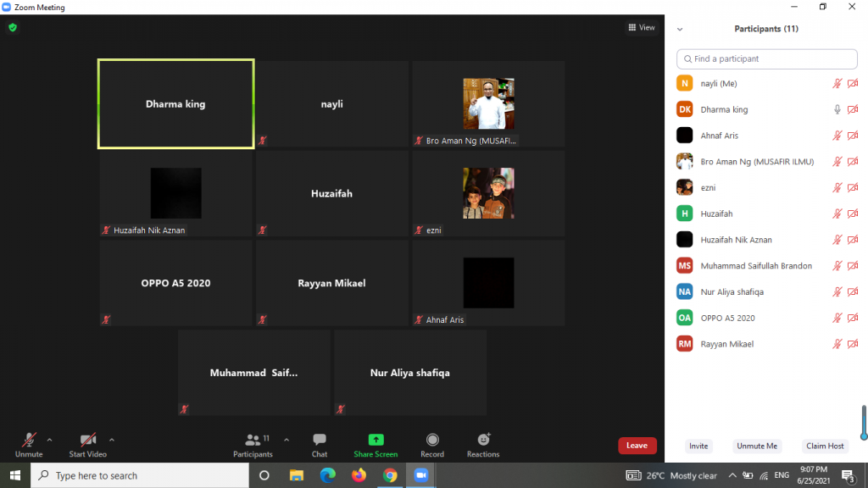The height and width of the screenshot is (488, 868).
Task: Open Firefox from the taskbar
Action: pos(359,475)
